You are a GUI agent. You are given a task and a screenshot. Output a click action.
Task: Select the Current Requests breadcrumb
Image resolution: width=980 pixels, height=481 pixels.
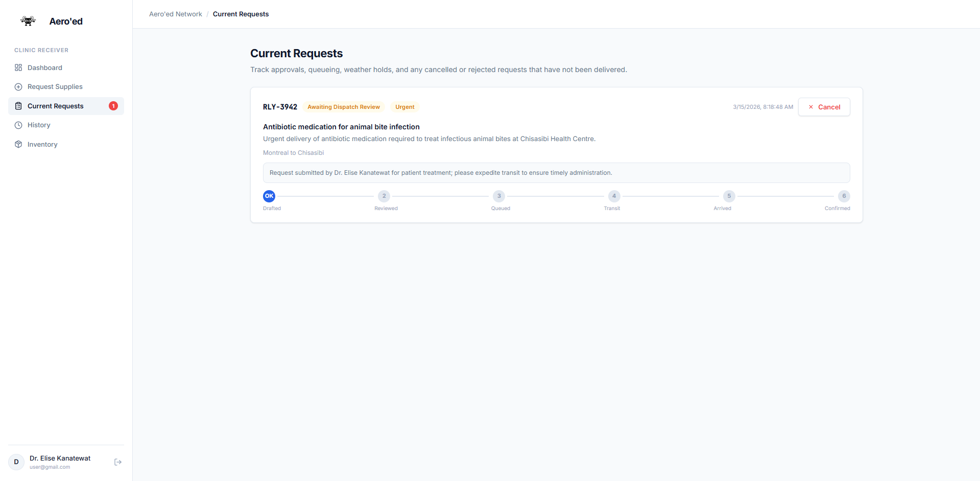click(241, 14)
